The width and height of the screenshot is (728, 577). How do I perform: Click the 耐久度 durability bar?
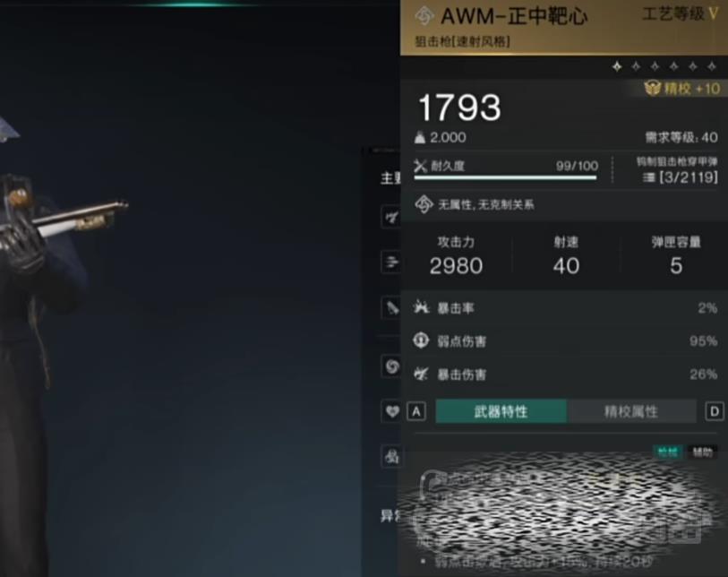(x=505, y=177)
